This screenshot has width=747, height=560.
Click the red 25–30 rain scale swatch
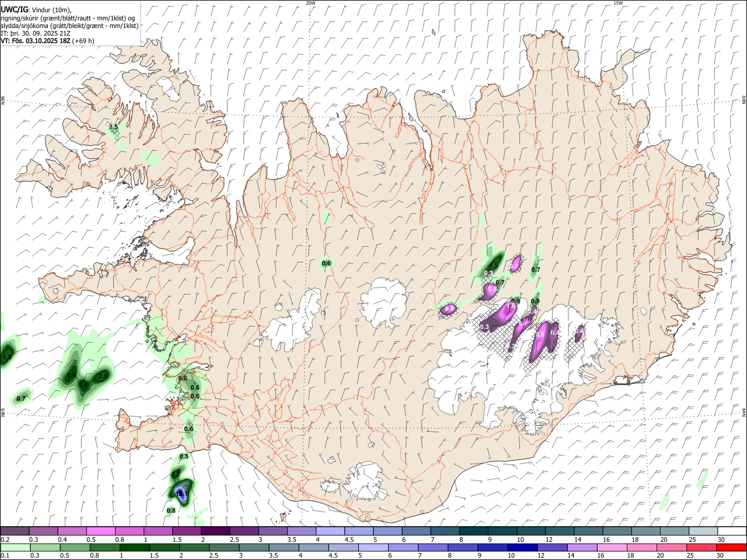point(701,547)
